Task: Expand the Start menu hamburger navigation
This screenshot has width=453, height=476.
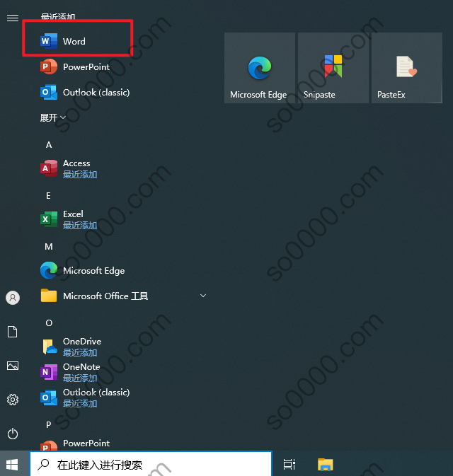Action: [13, 18]
